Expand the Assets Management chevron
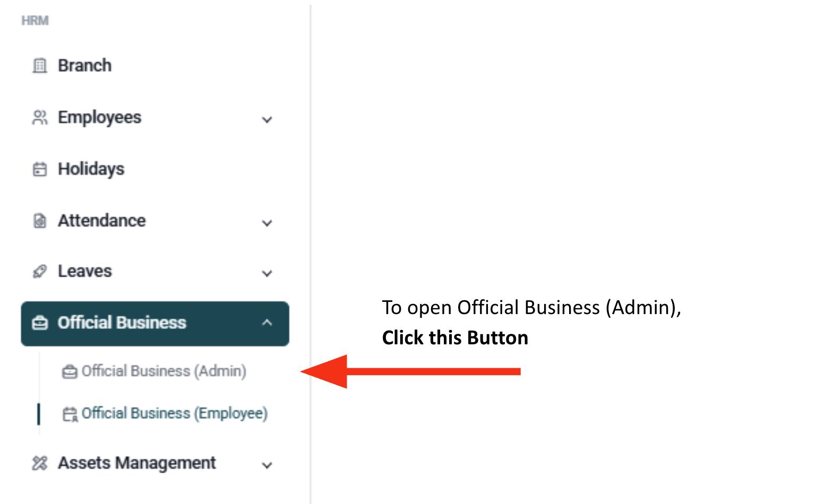 267,465
